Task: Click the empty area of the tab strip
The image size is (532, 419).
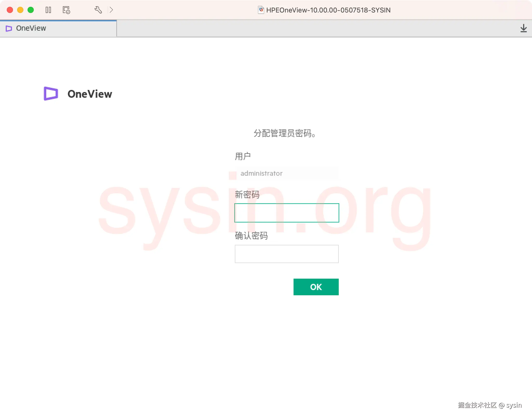Action: (x=312, y=28)
